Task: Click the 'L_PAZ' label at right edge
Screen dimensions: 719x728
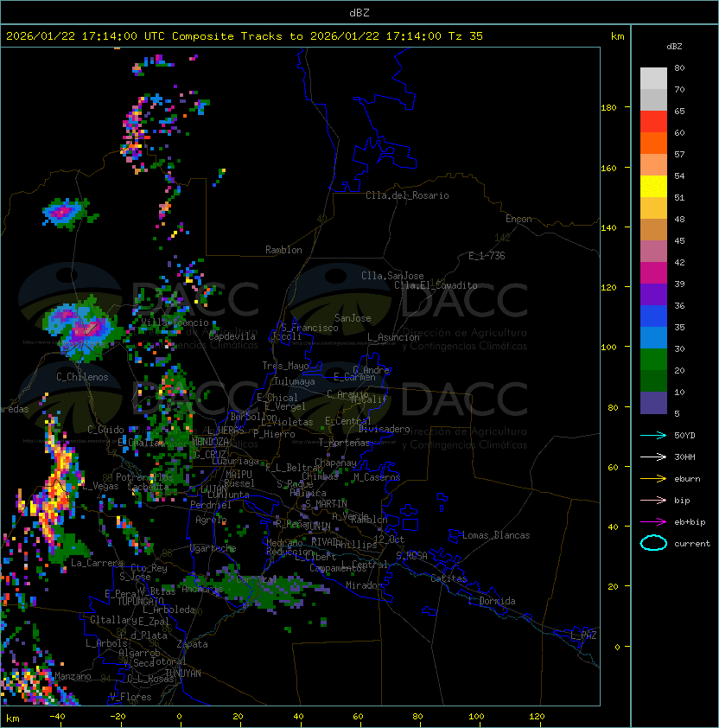Action: click(583, 635)
